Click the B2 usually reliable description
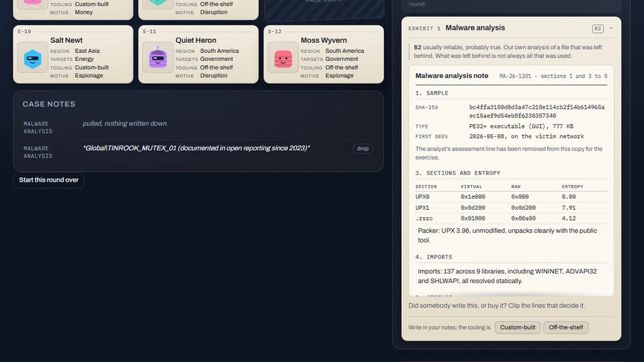The image size is (644, 362). 508,52
